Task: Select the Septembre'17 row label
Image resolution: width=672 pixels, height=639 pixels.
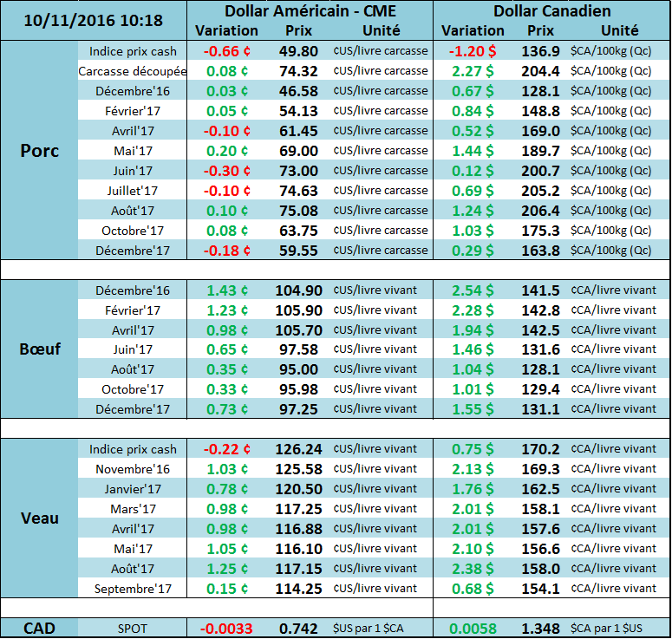Action: tap(133, 590)
